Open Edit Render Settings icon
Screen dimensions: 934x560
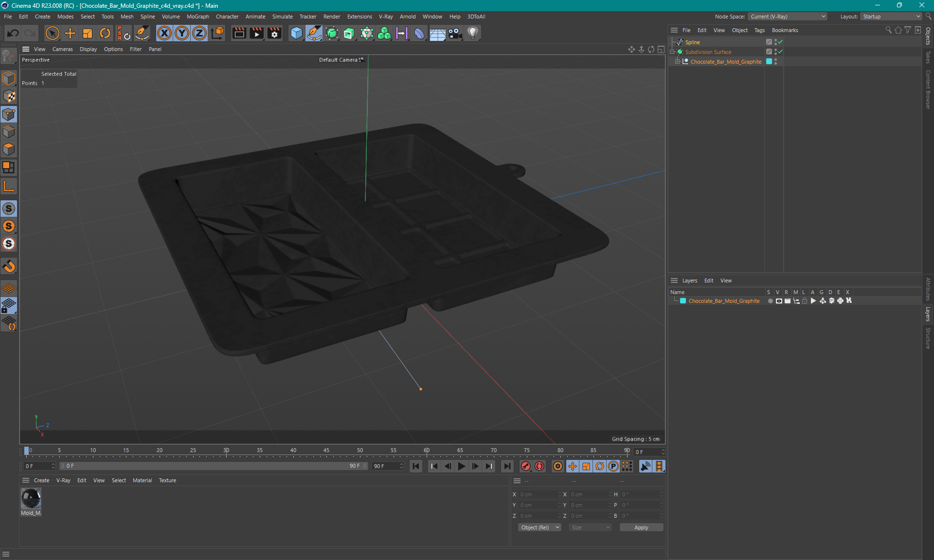point(275,33)
